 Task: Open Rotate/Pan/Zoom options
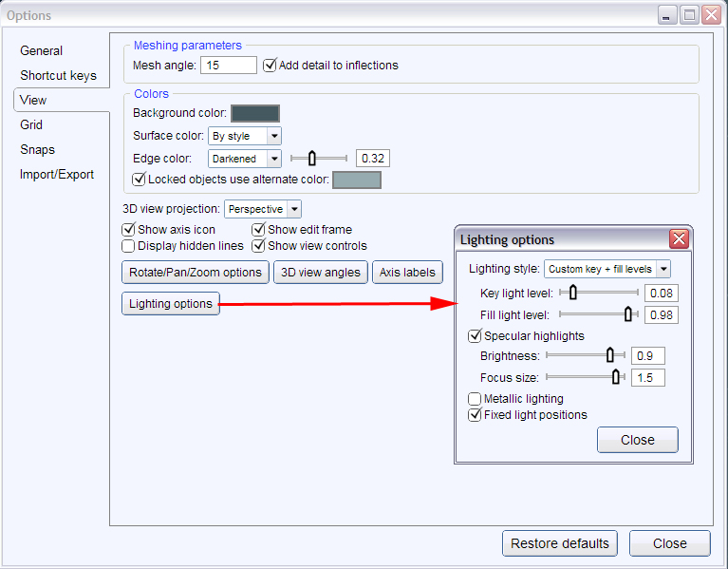click(x=196, y=273)
